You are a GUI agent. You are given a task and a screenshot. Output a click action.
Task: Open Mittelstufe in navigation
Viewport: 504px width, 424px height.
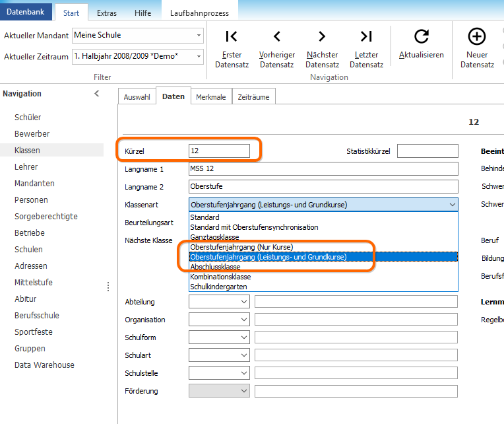34,282
